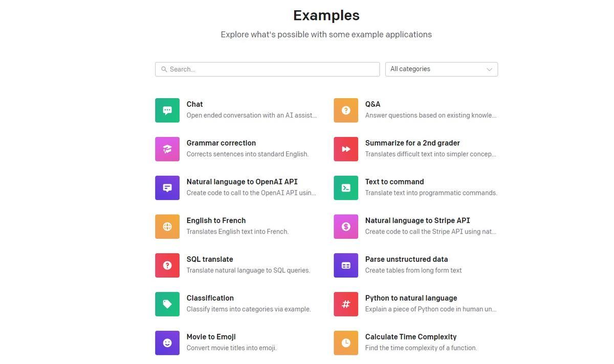The image size is (614, 364).
Task: Select the Summarize for a 2nd grader fast-forward icon
Action: point(346,149)
